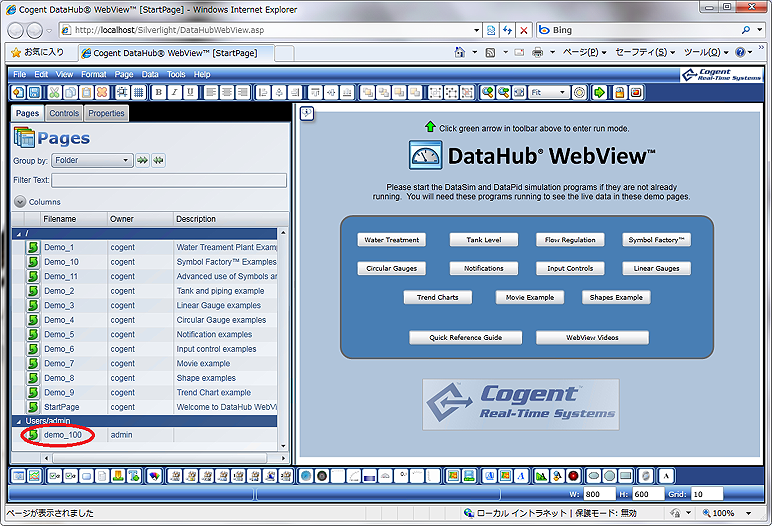The height and width of the screenshot is (526, 772).
Task: Open IE Favorites star button
Action: pyautogui.click(x=37, y=52)
